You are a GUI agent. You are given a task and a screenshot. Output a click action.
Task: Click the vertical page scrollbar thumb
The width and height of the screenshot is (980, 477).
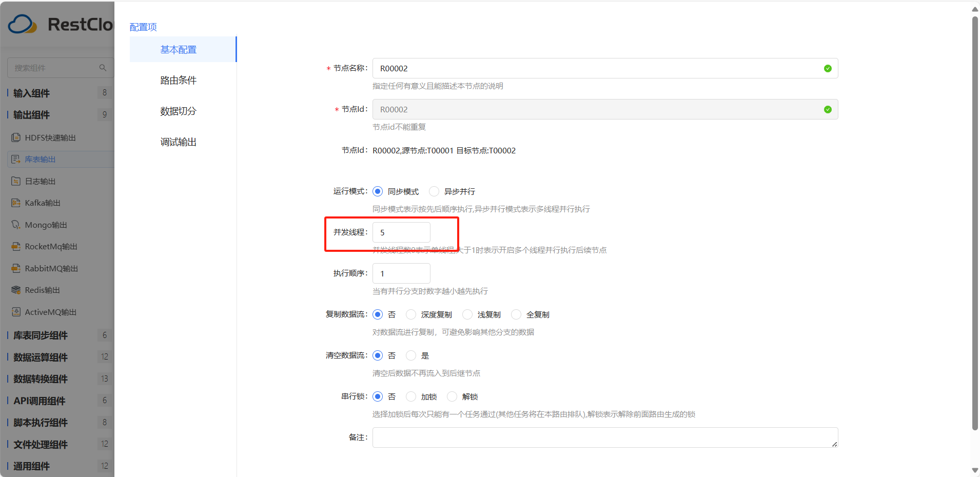[x=975, y=223]
